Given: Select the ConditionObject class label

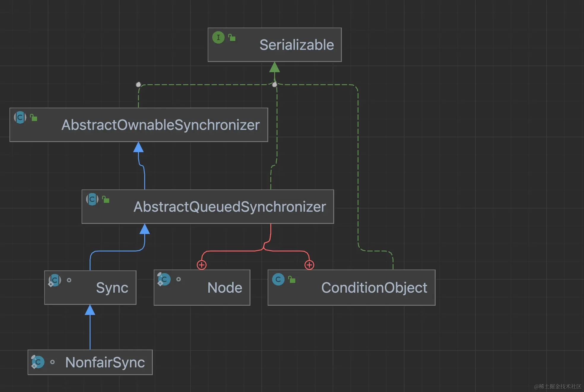Looking at the screenshot, I should (x=374, y=288).
